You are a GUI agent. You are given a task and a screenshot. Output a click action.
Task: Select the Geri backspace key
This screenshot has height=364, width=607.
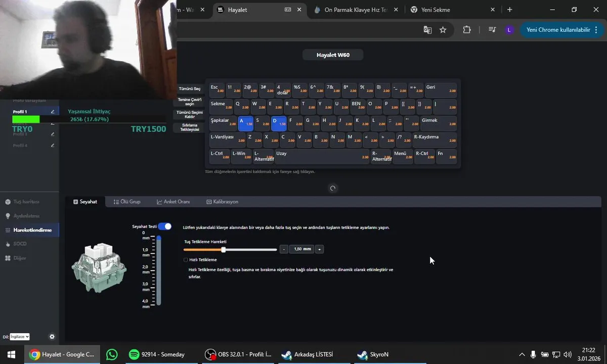pos(441,90)
